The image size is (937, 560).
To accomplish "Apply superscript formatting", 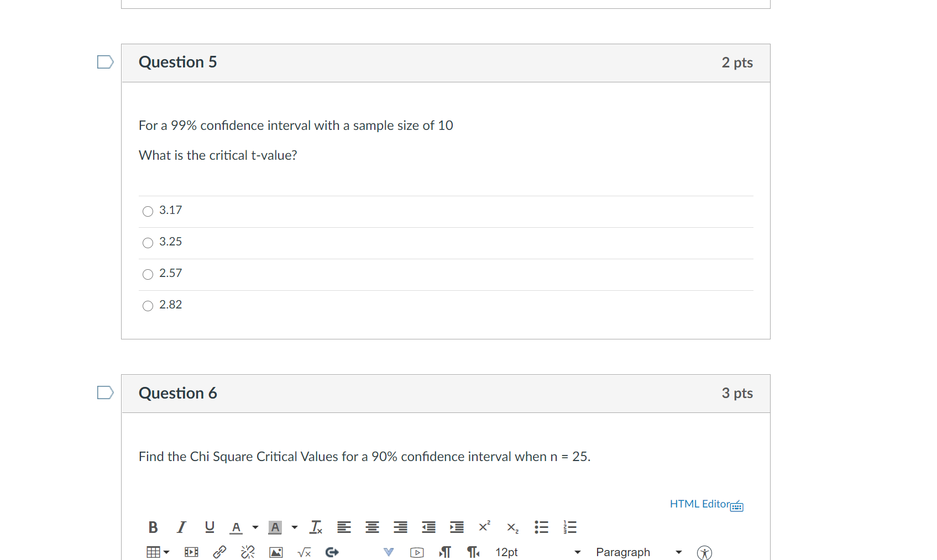I will coord(485,527).
